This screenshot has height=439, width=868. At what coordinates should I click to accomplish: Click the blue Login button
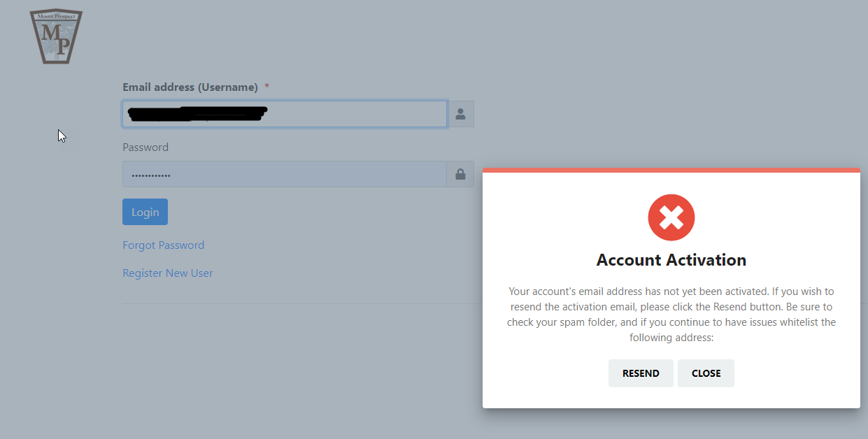[x=145, y=212]
